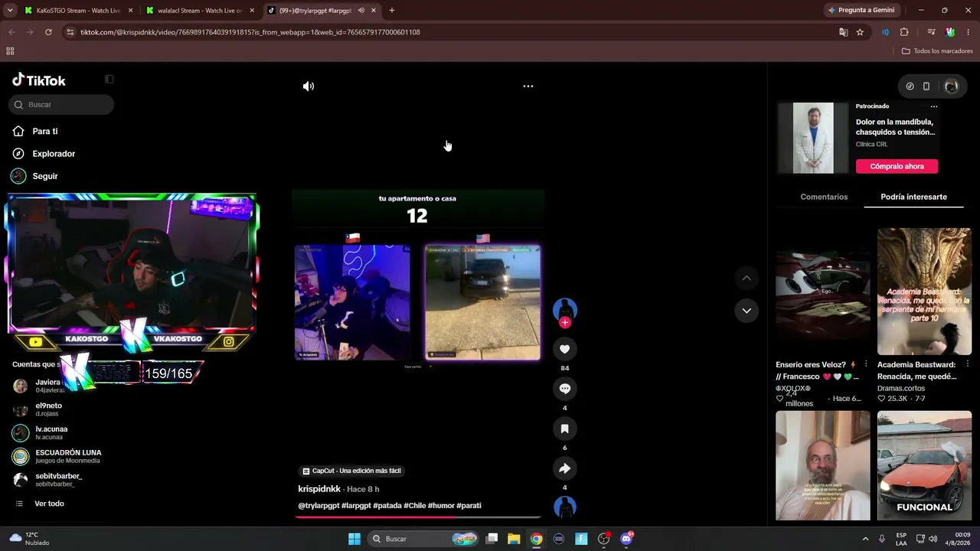Click Pregunta a Gemini button

point(861,11)
